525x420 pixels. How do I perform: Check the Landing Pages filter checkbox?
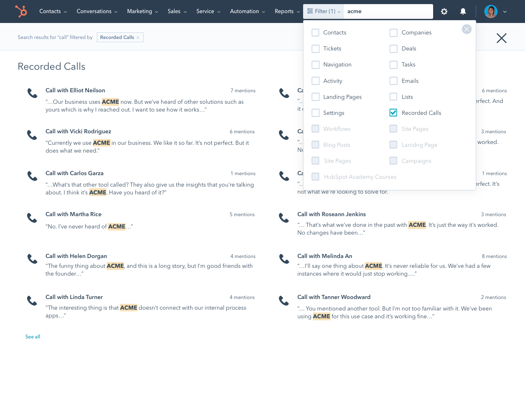[x=315, y=97]
